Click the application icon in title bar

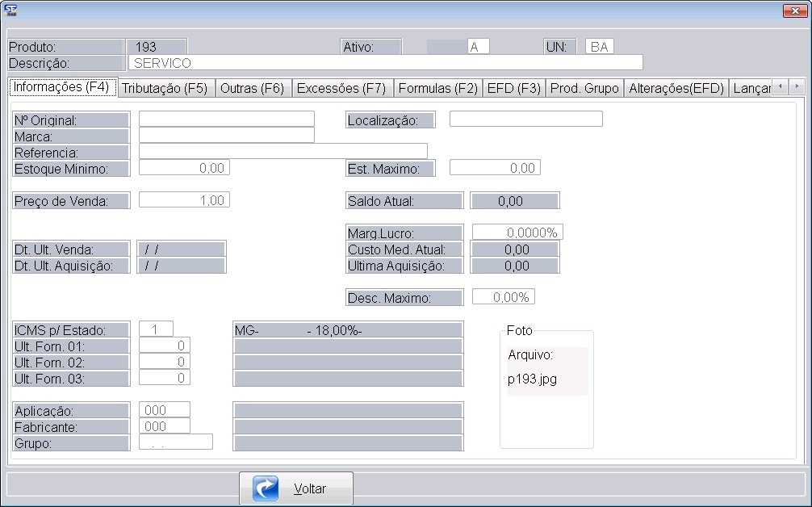pos(10,10)
